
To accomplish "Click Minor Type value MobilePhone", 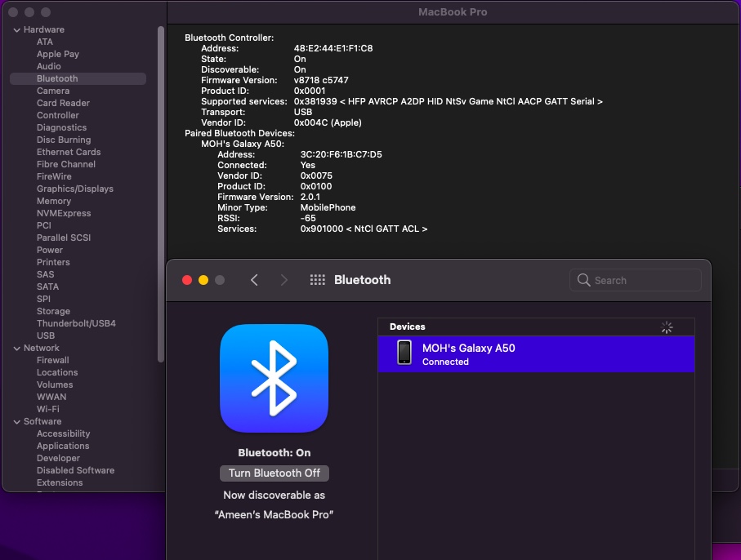I will pos(328,208).
